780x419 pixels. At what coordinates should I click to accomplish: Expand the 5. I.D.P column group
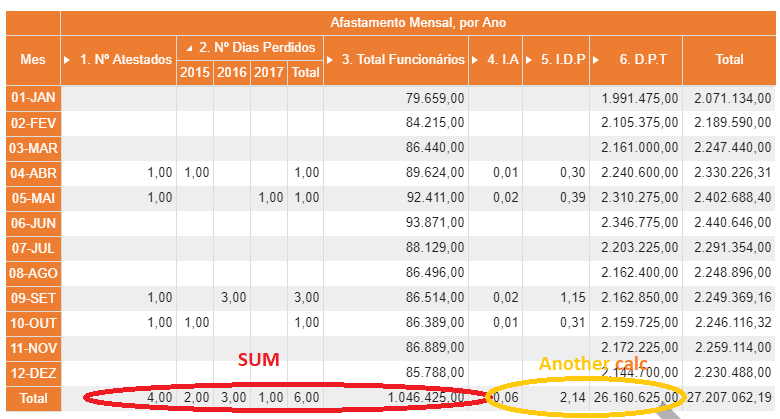point(529,60)
